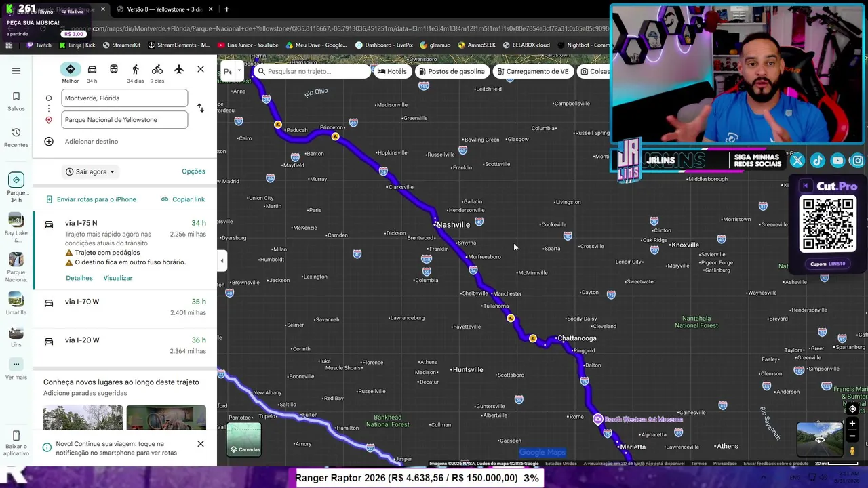868x488 pixels.
Task: Open route Opções
Action: point(193,171)
